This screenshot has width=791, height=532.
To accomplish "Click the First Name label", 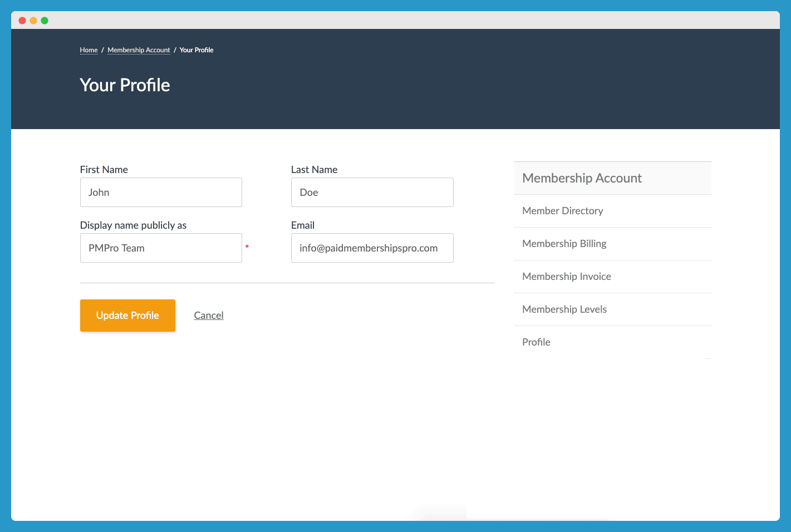I will (104, 170).
